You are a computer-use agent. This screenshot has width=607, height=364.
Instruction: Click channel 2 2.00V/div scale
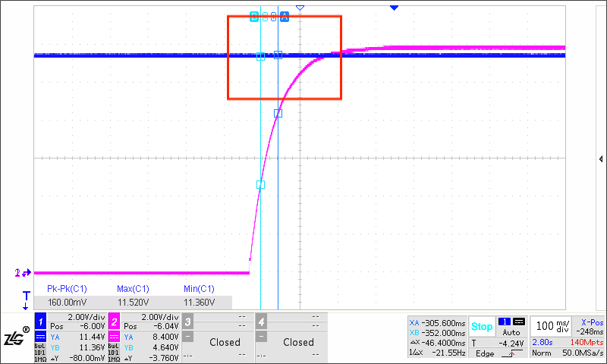click(x=160, y=317)
